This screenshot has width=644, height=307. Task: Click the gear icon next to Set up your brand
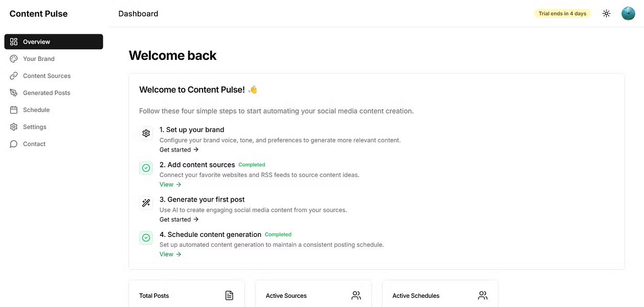[146, 133]
